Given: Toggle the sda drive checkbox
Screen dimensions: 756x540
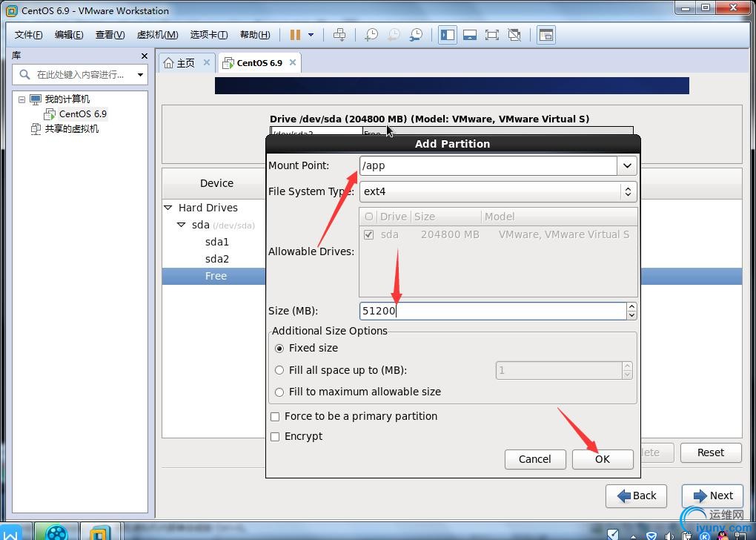Looking at the screenshot, I should [369, 235].
